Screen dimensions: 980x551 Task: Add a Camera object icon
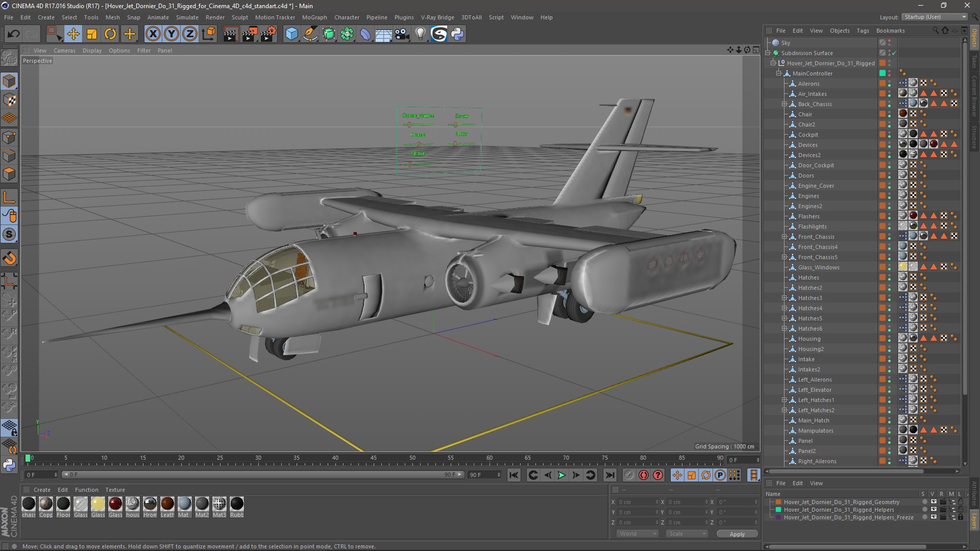tap(402, 34)
